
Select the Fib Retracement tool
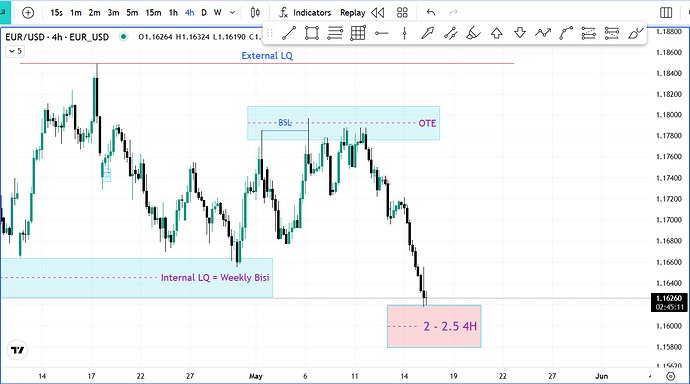335,33
